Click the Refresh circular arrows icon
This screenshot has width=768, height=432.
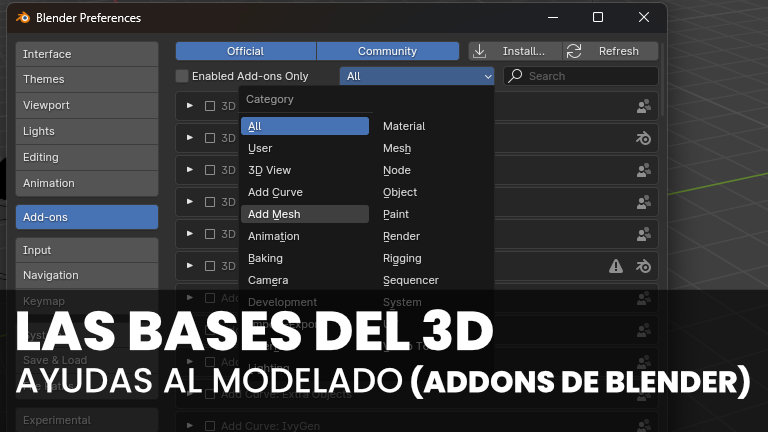[x=574, y=51]
